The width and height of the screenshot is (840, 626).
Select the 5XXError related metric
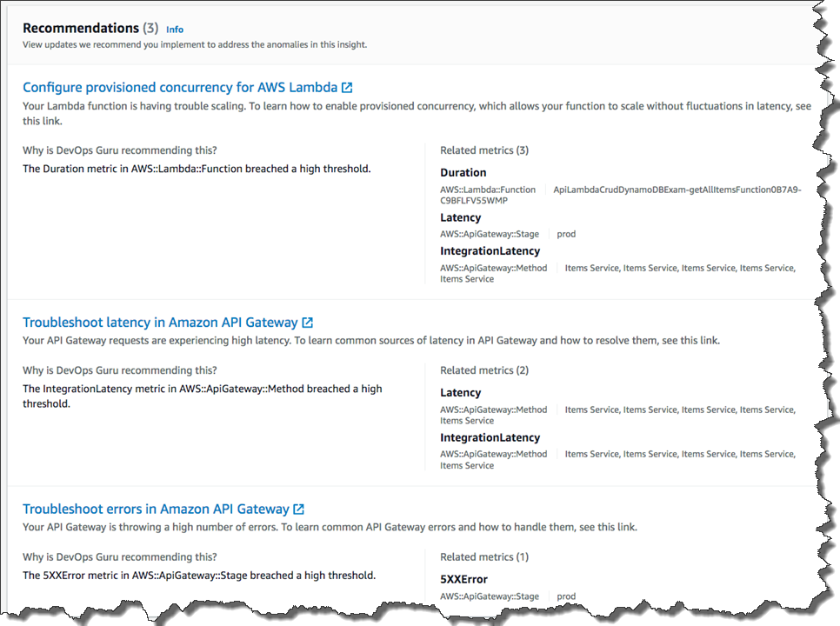[464, 579]
